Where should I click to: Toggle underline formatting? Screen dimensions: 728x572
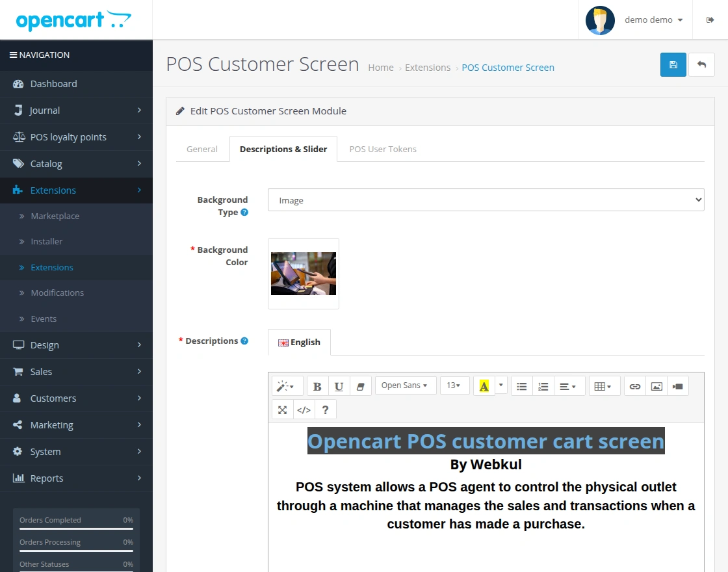[x=339, y=385]
